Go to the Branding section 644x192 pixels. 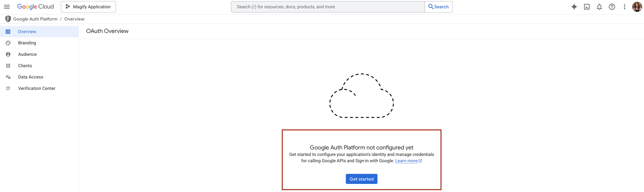coord(27,43)
